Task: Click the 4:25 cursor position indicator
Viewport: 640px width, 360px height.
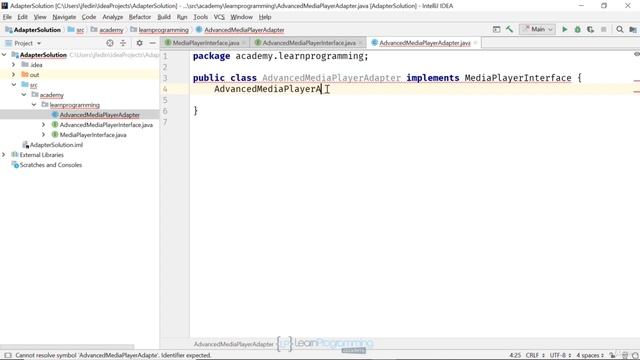Action: (515, 356)
